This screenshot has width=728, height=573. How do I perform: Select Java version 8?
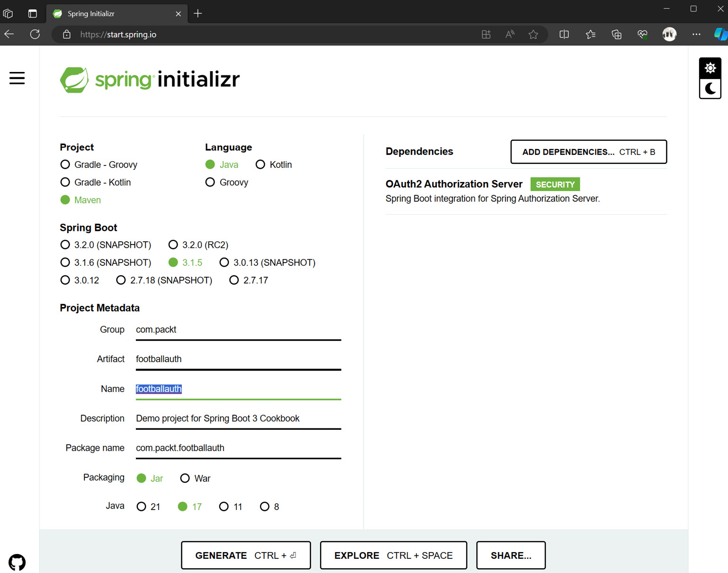[x=270, y=507]
